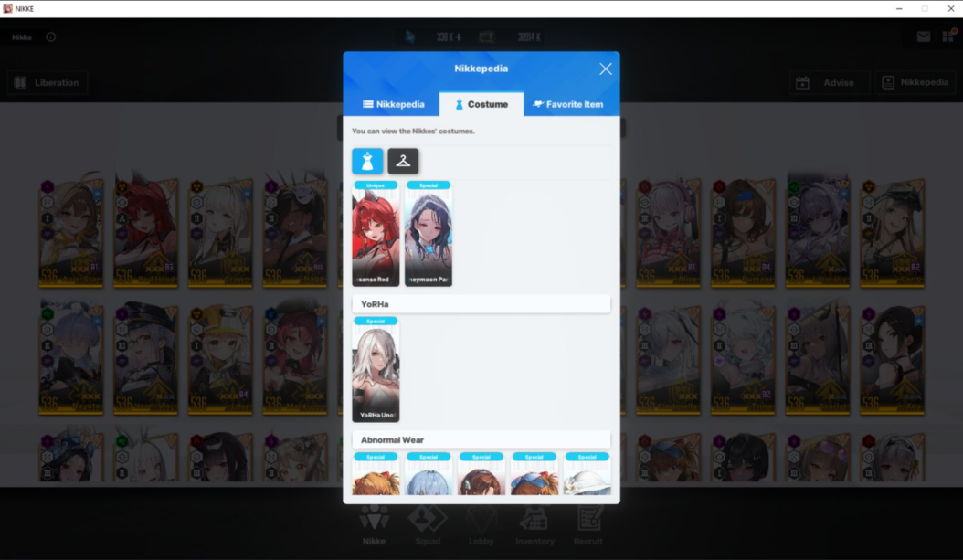Viewport: 963px width, 560px height.
Task: Open the Squad bottom navigation icon
Action: pos(428,525)
